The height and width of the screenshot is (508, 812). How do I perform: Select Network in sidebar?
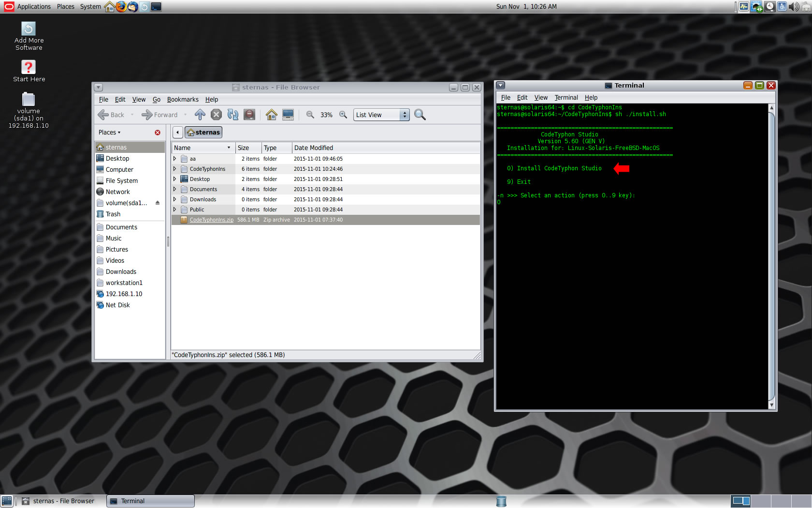click(130, 192)
